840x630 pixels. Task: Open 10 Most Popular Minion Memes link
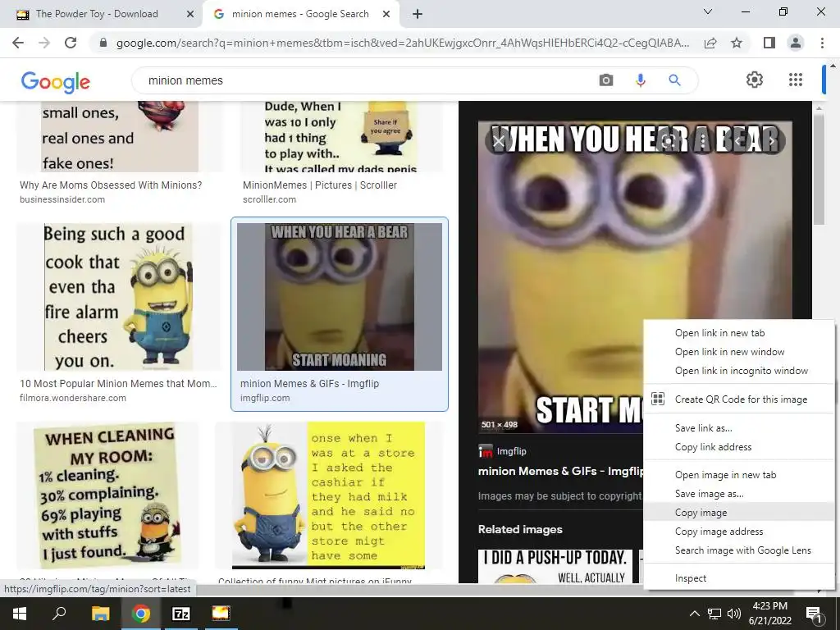(x=118, y=384)
